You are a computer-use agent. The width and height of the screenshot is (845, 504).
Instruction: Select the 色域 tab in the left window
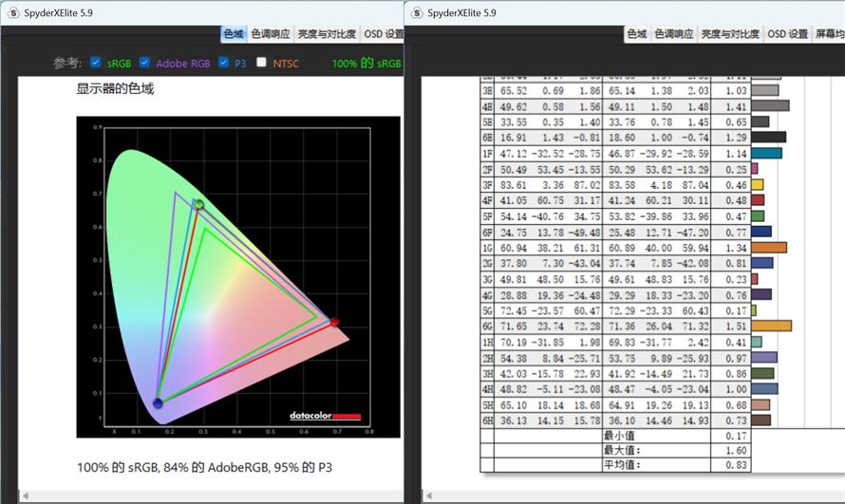pos(234,34)
